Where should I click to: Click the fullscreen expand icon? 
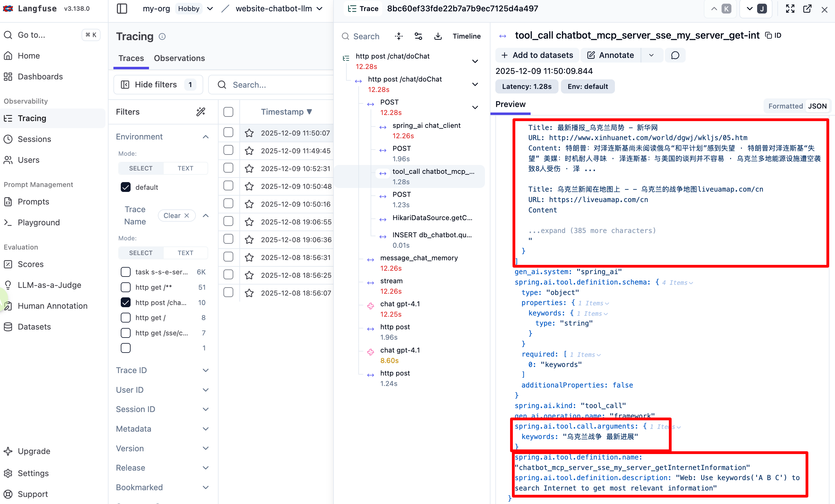coord(790,9)
